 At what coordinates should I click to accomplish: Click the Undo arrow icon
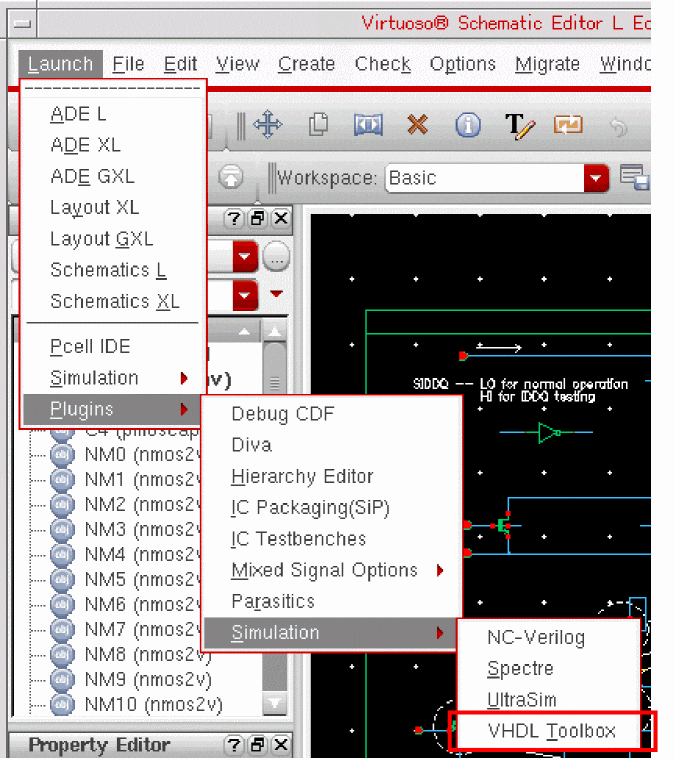coord(619,127)
